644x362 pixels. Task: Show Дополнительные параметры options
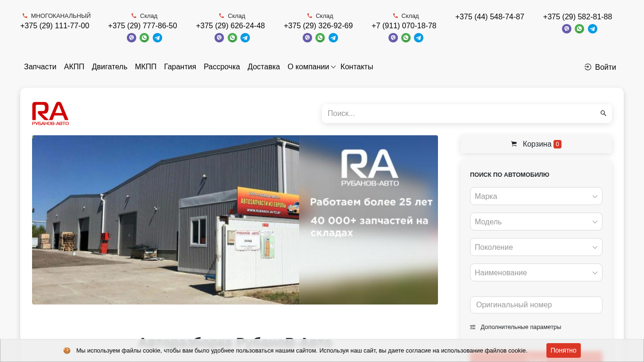click(520, 327)
